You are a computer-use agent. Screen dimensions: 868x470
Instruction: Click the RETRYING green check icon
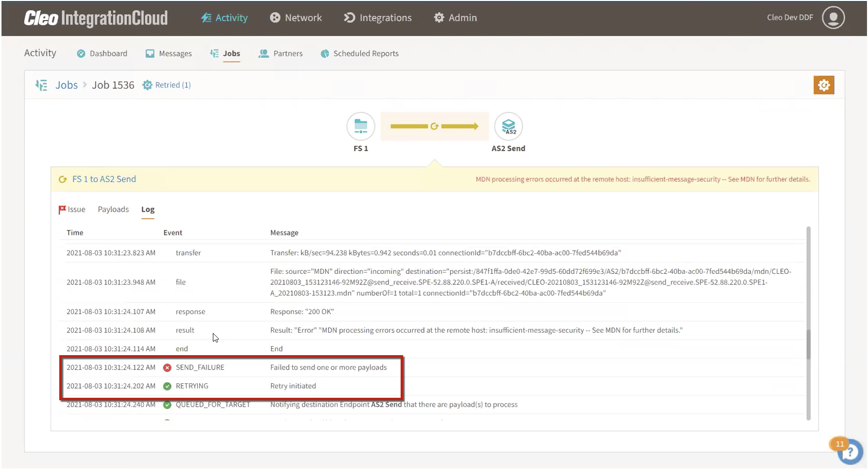(x=167, y=386)
